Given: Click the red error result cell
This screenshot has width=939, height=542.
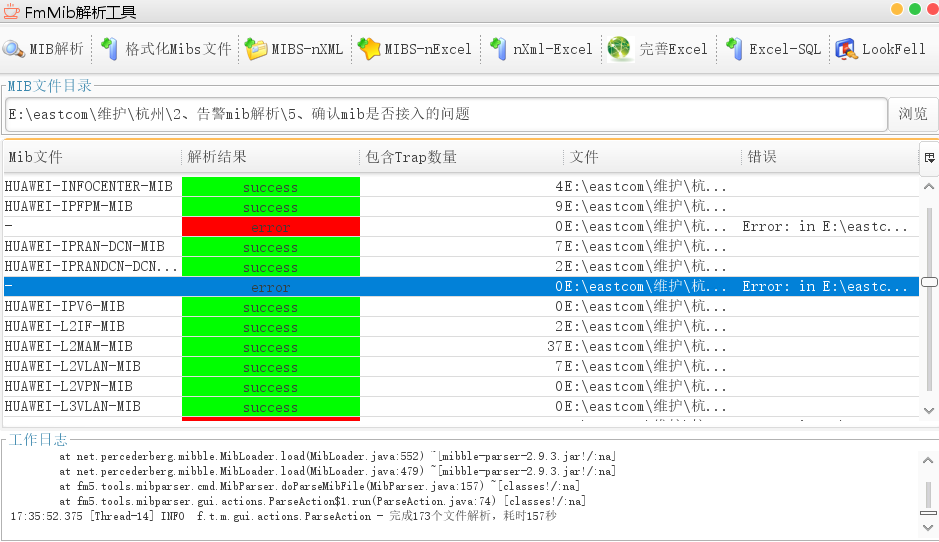Looking at the screenshot, I should [271, 227].
